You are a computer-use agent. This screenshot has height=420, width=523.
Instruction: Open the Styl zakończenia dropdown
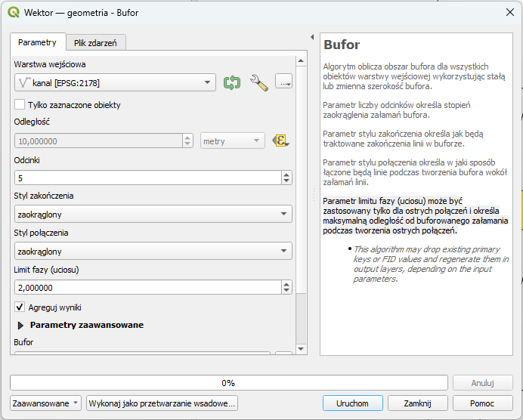coord(153,215)
